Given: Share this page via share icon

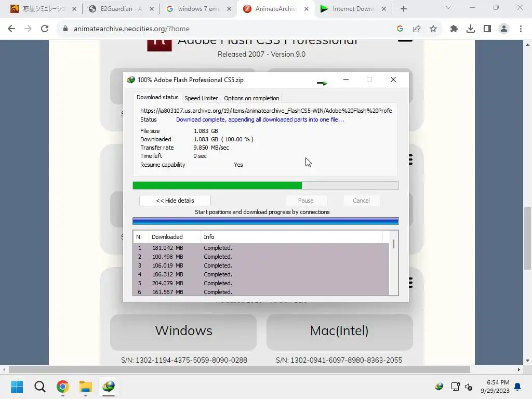Looking at the screenshot, I should pyautogui.click(x=417, y=29).
